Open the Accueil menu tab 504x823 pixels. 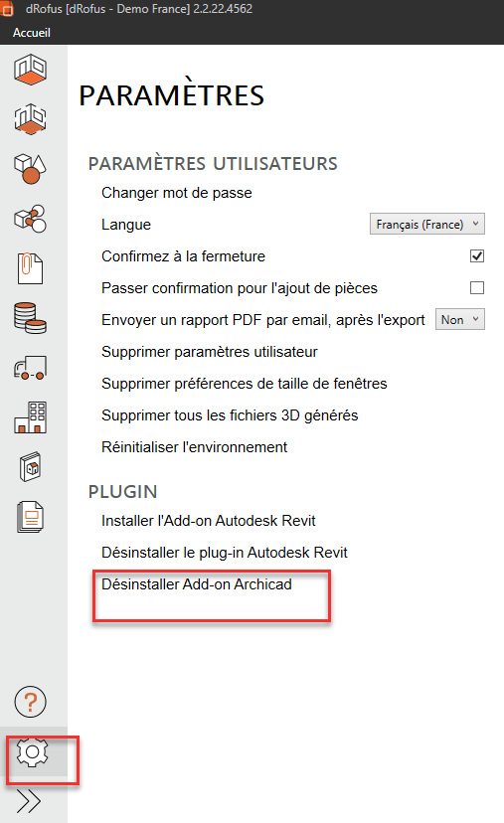click(32, 33)
